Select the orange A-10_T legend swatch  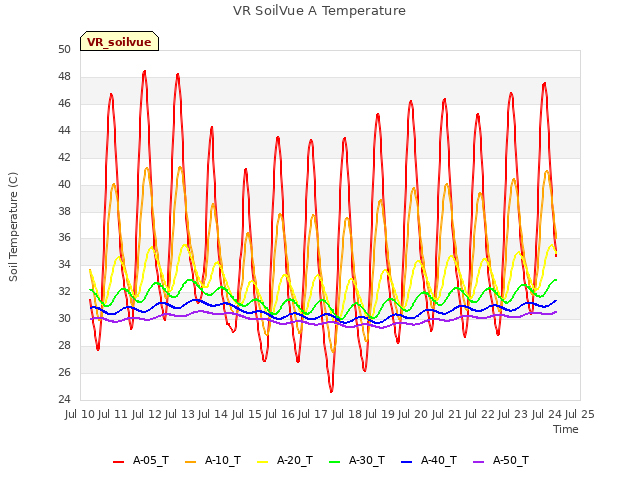(x=191, y=462)
